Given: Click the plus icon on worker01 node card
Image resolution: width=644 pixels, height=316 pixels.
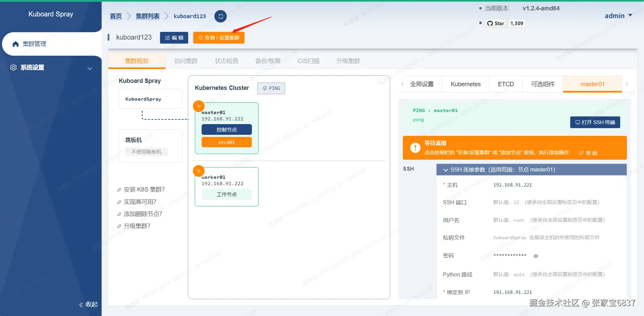Looking at the screenshot, I should 199,171.
